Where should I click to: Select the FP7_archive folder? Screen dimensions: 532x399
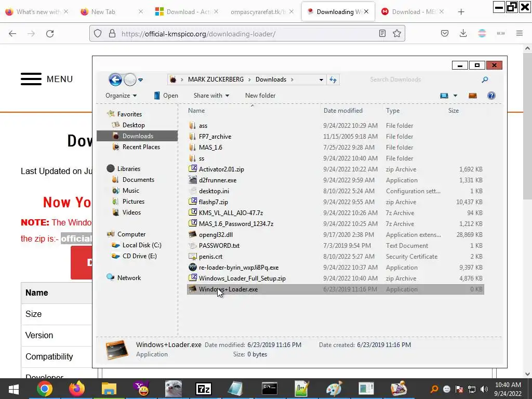point(215,137)
